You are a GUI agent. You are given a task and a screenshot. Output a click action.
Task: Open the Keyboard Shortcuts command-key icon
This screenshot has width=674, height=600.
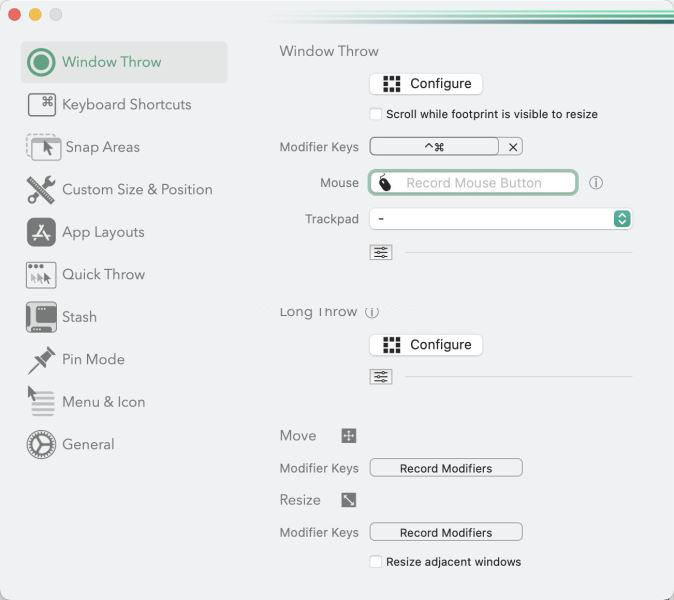coord(42,105)
